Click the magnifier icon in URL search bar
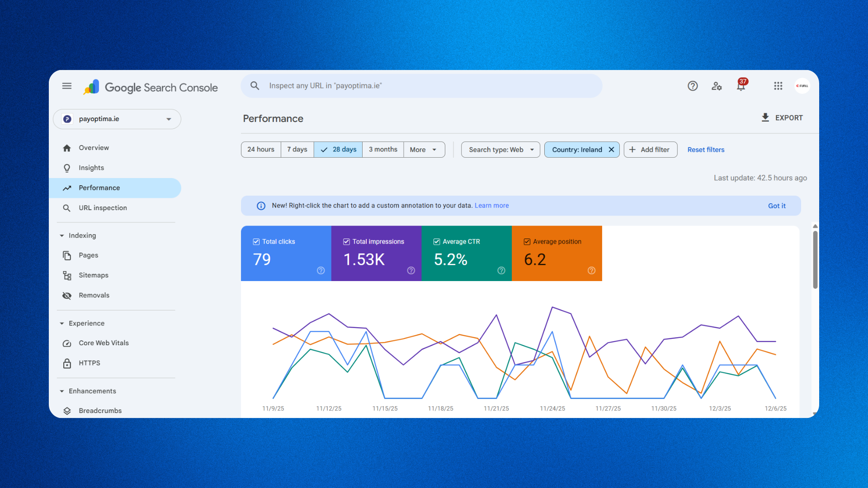 click(x=255, y=86)
